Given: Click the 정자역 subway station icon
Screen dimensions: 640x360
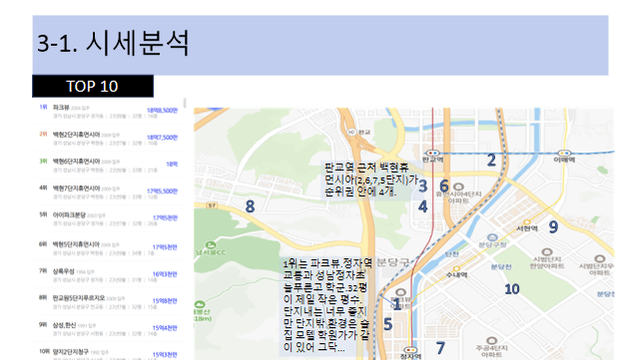Looking at the screenshot, I should click(410, 350).
